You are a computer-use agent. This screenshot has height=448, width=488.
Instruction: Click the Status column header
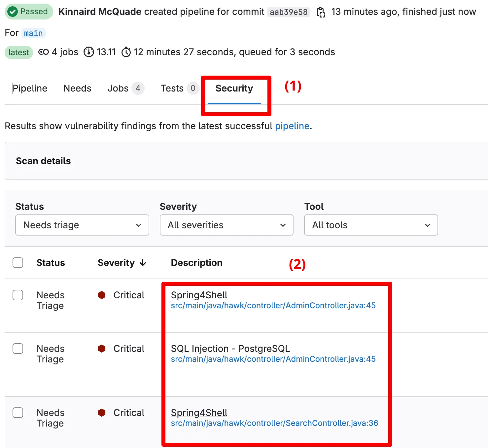[51, 263]
